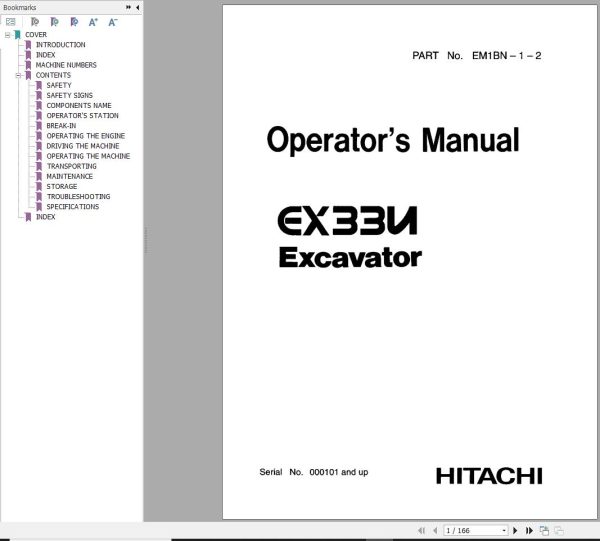Jump to the last page
Screen dimensions: 600x541
pos(530,530)
